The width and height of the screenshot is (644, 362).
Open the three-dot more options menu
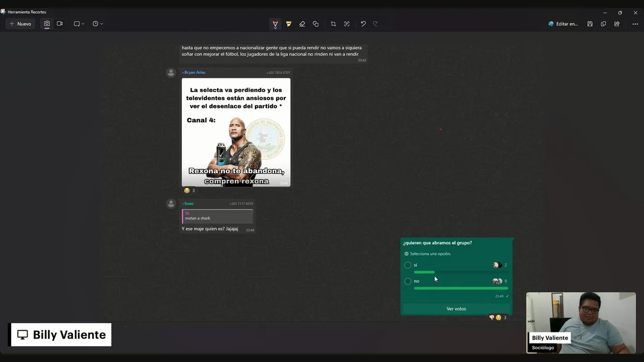(635, 24)
